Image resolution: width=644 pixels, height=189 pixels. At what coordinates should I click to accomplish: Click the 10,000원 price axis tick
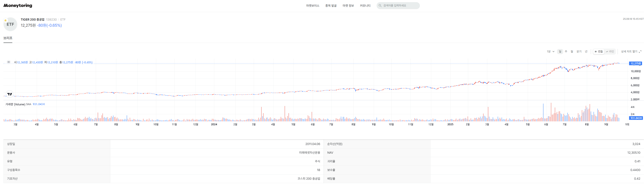[636, 71]
